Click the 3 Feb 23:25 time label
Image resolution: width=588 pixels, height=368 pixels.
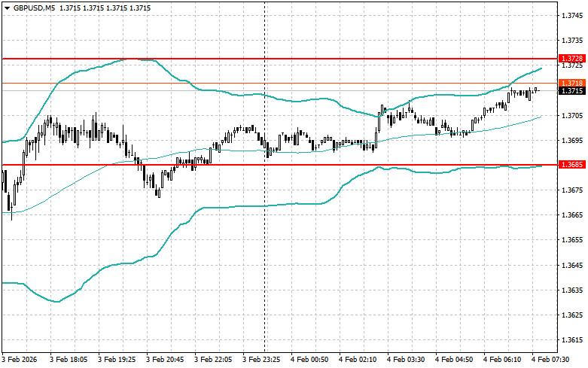(x=261, y=360)
